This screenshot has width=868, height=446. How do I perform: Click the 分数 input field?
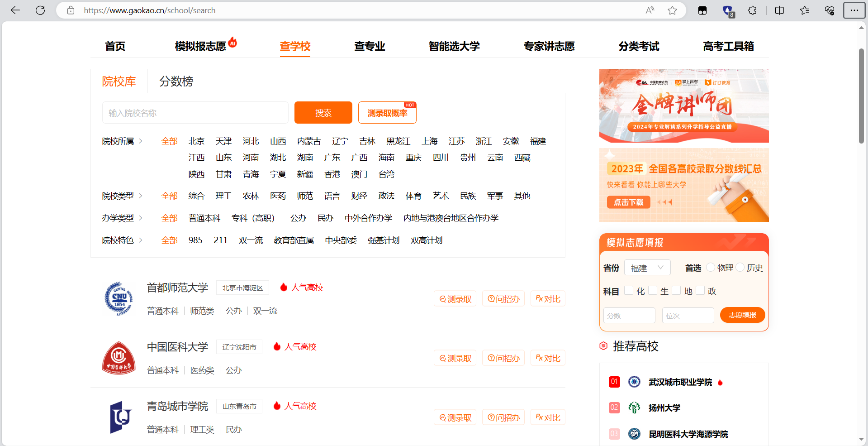(x=629, y=315)
